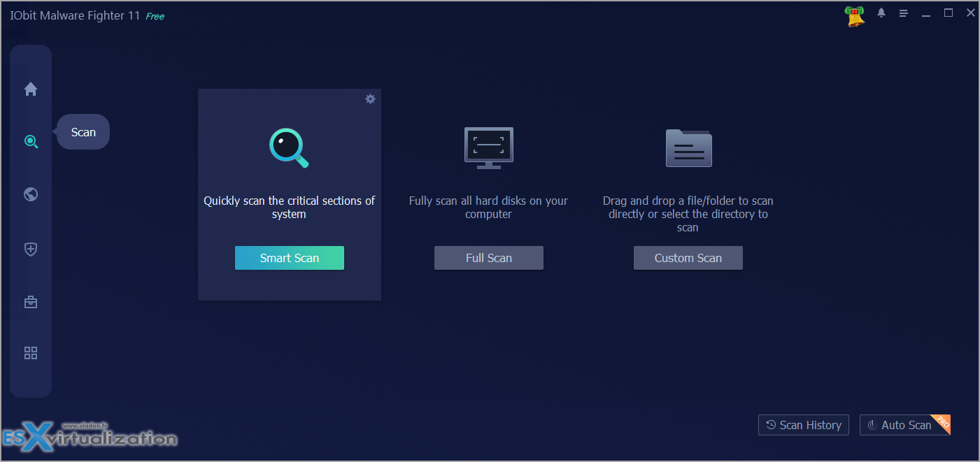The image size is (980, 462).
Task: Click the monitor Full Scan icon
Action: click(489, 147)
